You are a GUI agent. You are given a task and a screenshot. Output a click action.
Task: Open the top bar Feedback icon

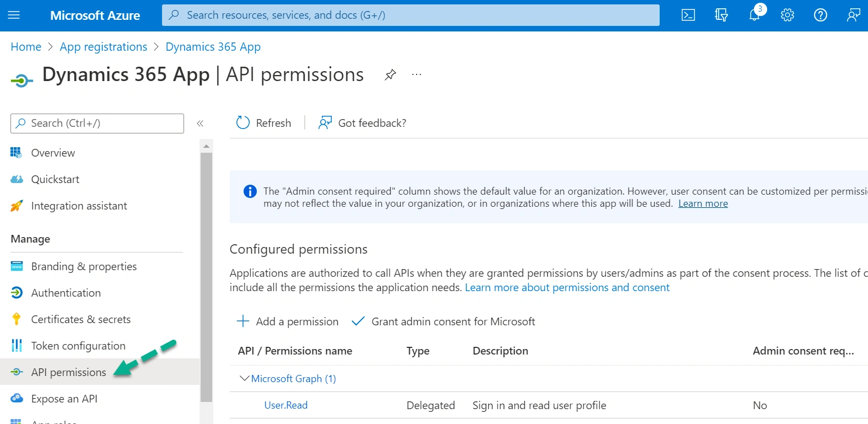tap(854, 15)
